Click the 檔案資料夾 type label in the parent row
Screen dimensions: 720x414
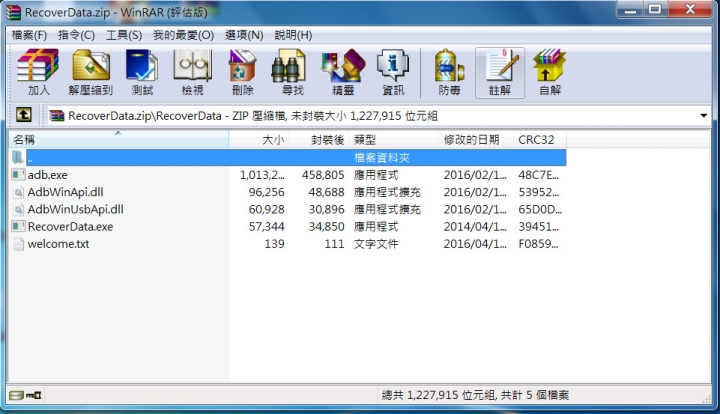point(382,158)
